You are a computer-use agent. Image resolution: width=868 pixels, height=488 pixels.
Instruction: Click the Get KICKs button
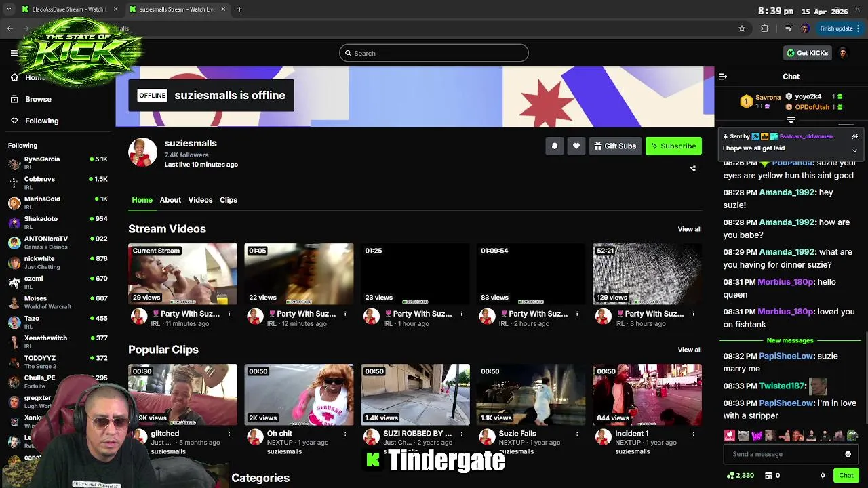click(807, 53)
